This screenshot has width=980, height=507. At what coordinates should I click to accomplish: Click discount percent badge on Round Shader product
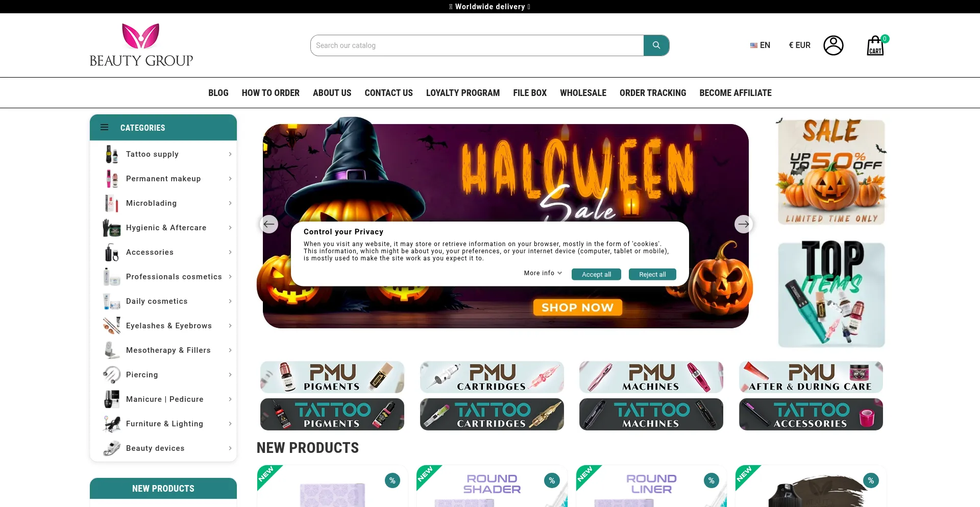point(552,480)
